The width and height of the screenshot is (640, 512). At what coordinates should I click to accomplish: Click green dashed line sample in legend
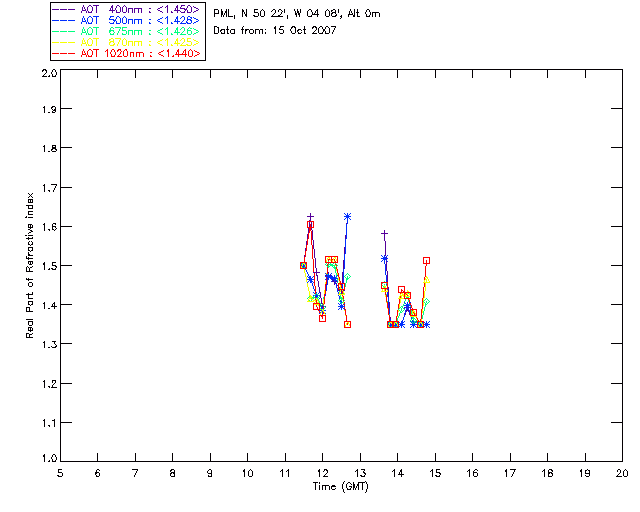click(64, 31)
